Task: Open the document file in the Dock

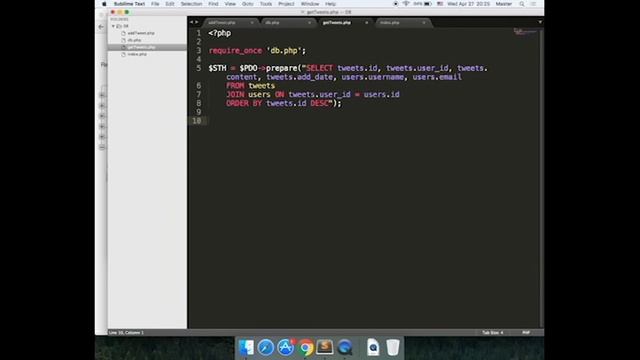Action: tap(373, 347)
